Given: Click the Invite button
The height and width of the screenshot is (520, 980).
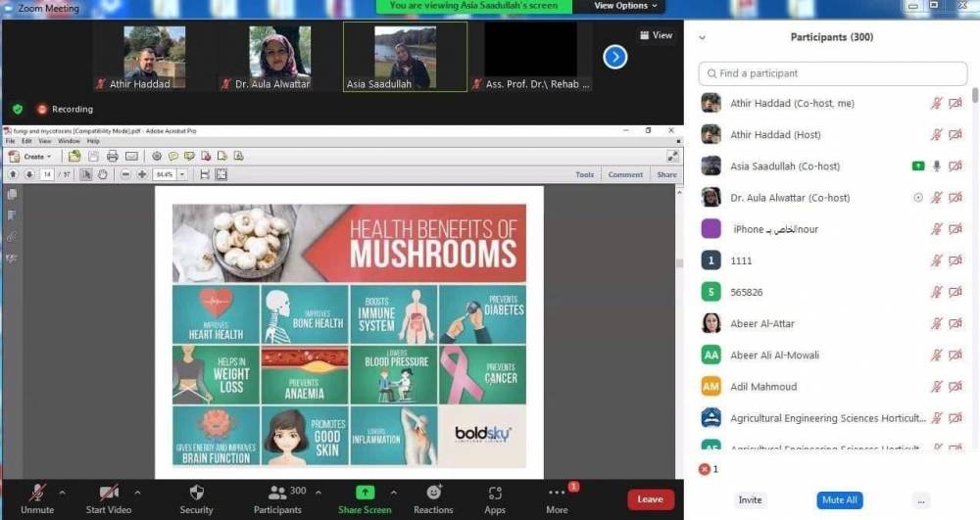Looking at the screenshot, I should click(750, 499).
